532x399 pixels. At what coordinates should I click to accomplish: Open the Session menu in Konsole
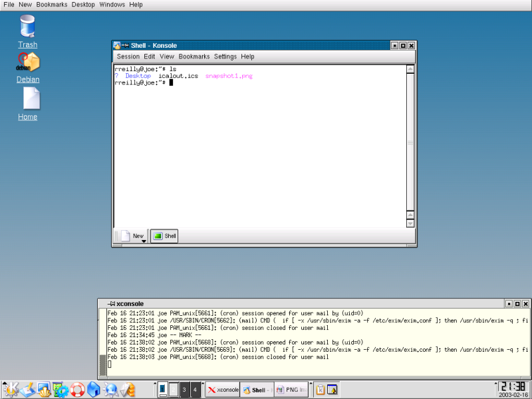(x=128, y=57)
